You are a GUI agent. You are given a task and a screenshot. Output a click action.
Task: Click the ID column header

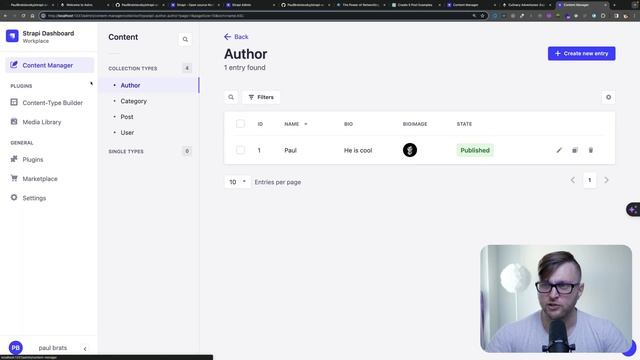[x=260, y=124]
